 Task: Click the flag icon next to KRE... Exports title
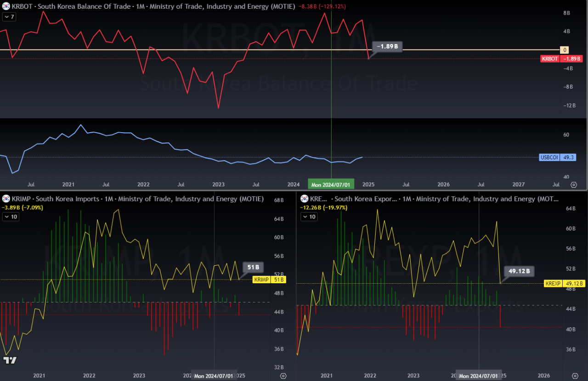click(x=304, y=199)
